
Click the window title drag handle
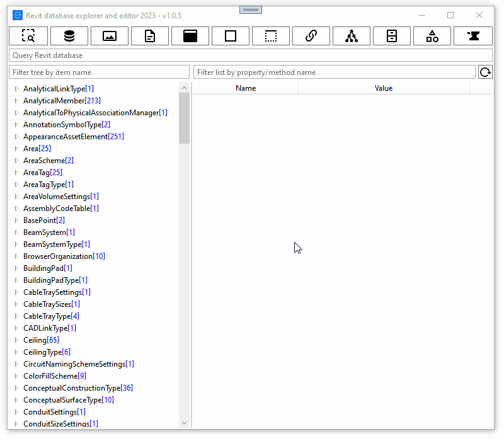point(251,10)
